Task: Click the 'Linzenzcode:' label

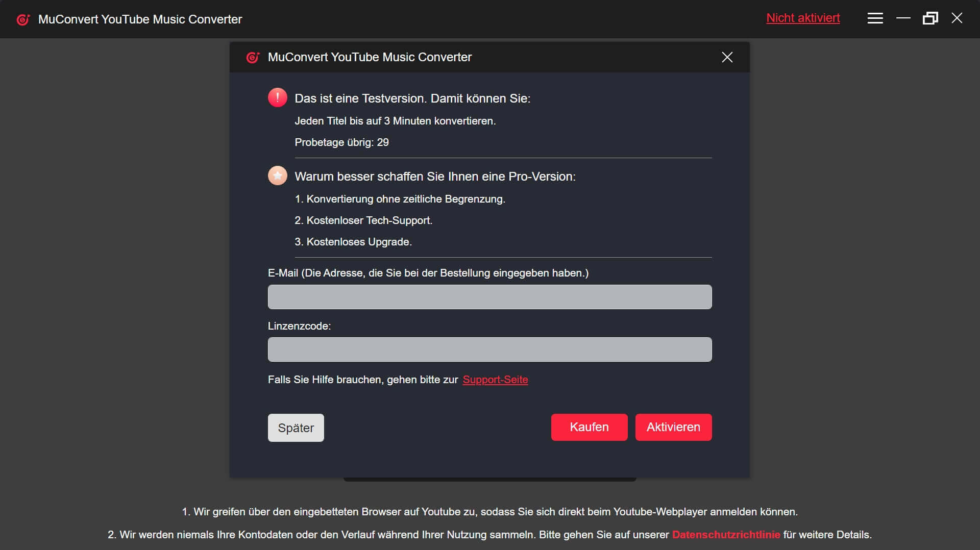Action: click(299, 326)
